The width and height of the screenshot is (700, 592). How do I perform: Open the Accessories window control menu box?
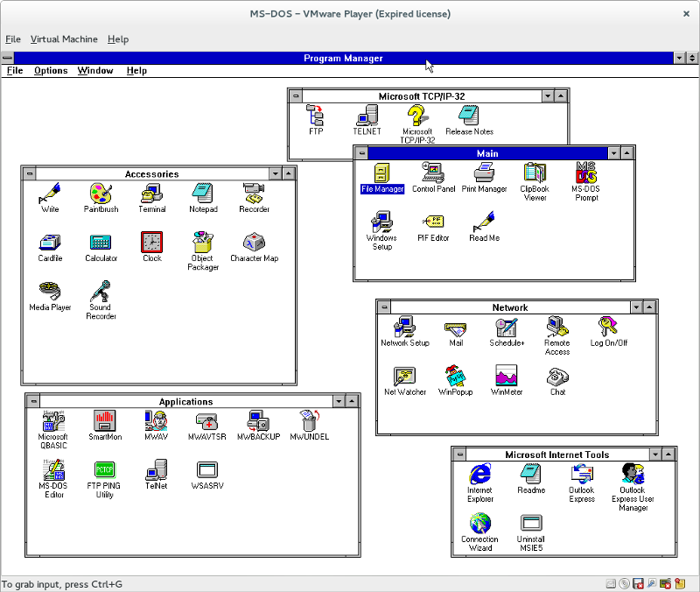[30, 174]
